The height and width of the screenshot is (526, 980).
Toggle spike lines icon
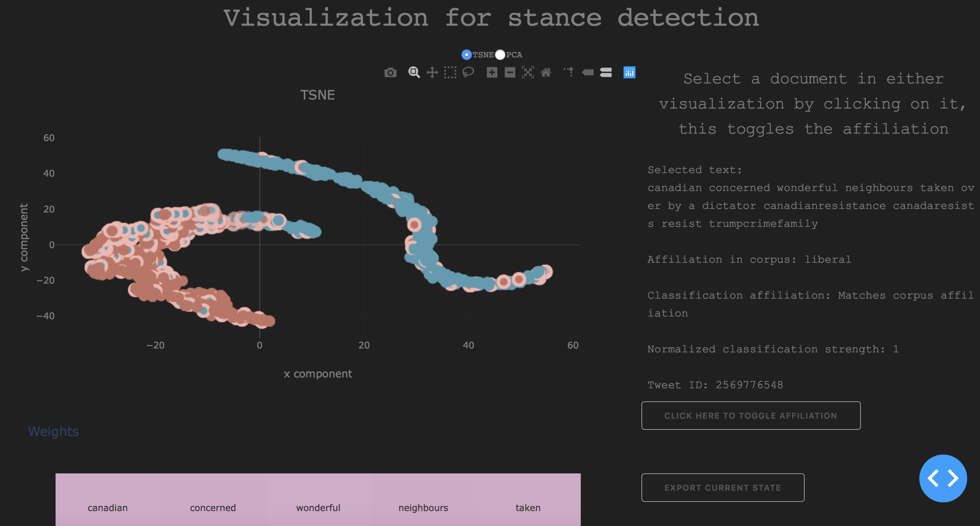(569, 73)
